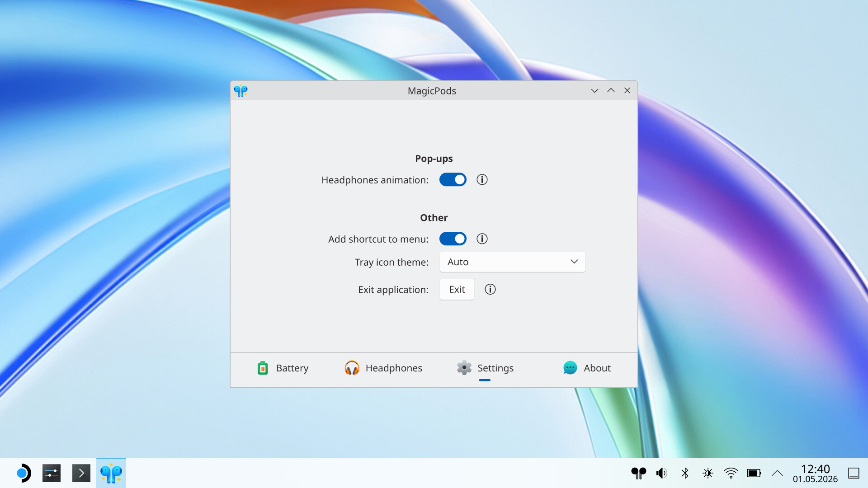868x488 pixels.
Task: Click the Exit application label
Action: click(393, 290)
